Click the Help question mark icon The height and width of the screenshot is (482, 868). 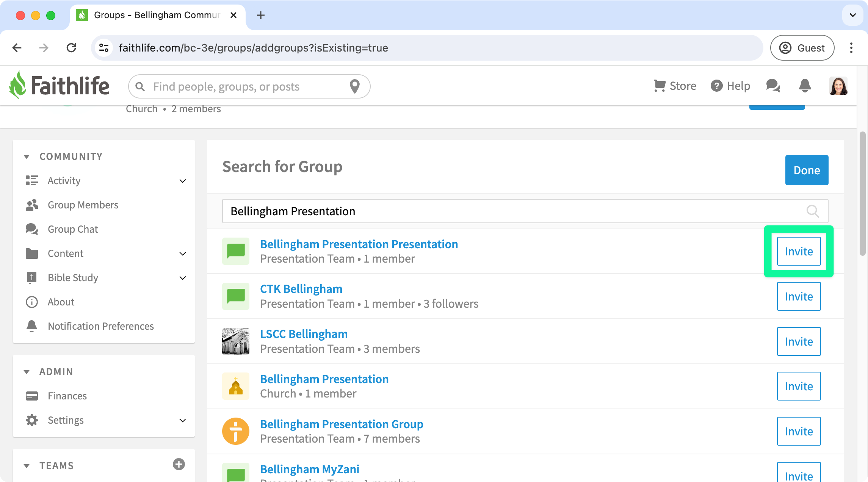click(x=716, y=86)
